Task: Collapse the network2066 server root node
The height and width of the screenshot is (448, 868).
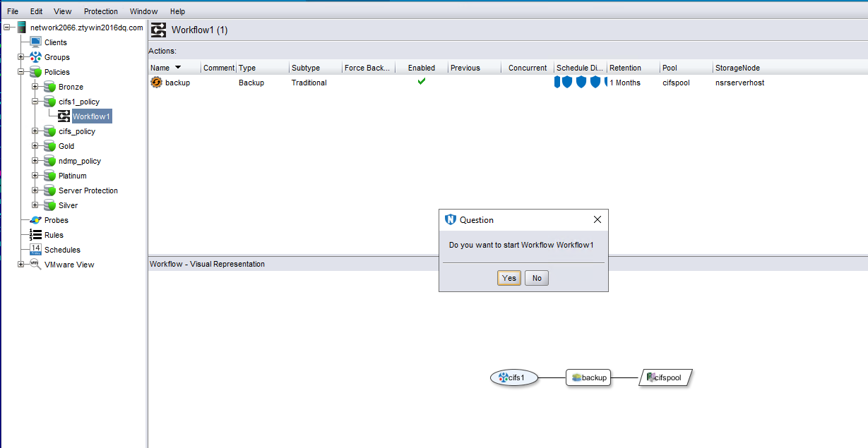Action: pyautogui.click(x=7, y=28)
